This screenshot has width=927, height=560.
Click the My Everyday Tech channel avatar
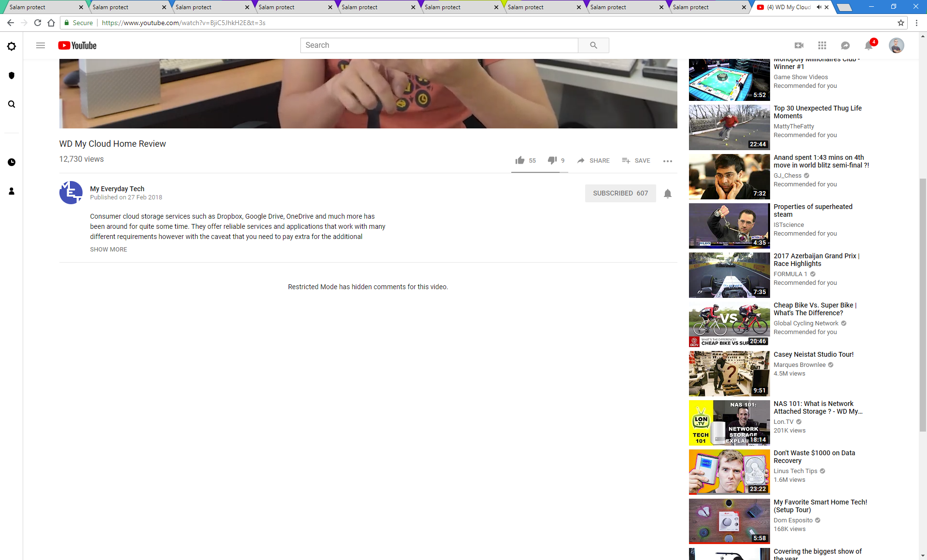point(71,193)
